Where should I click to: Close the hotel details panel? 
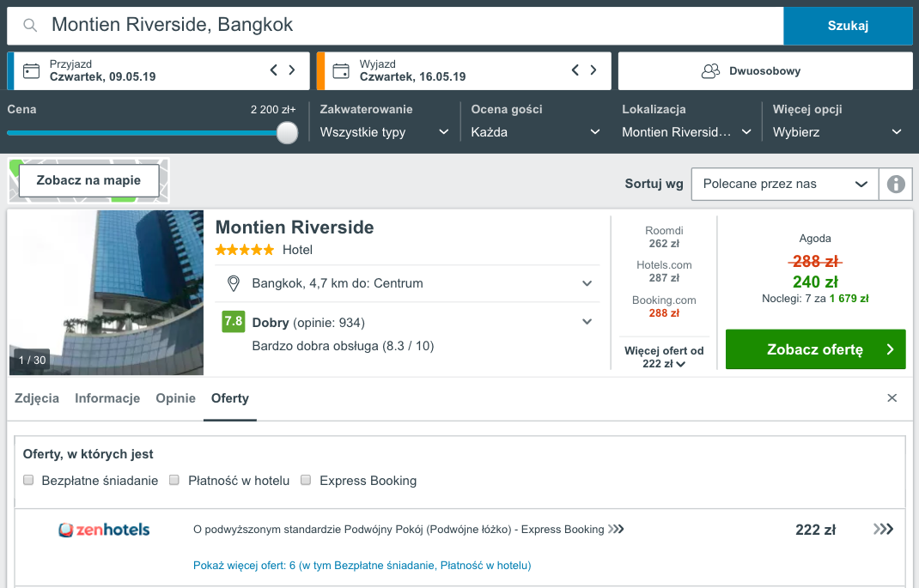[892, 398]
